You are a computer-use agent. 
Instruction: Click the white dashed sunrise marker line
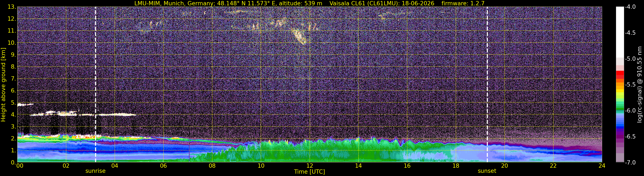pos(95,85)
